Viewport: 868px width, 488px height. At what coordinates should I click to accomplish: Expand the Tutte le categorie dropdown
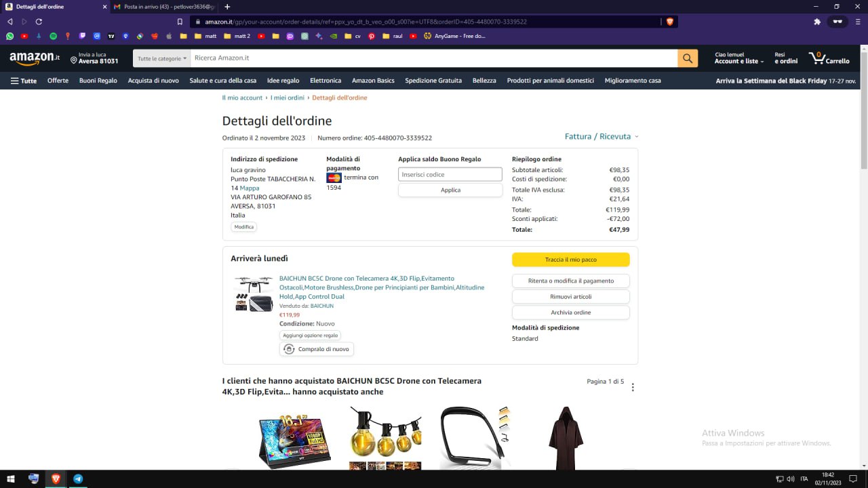pyautogui.click(x=161, y=58)
